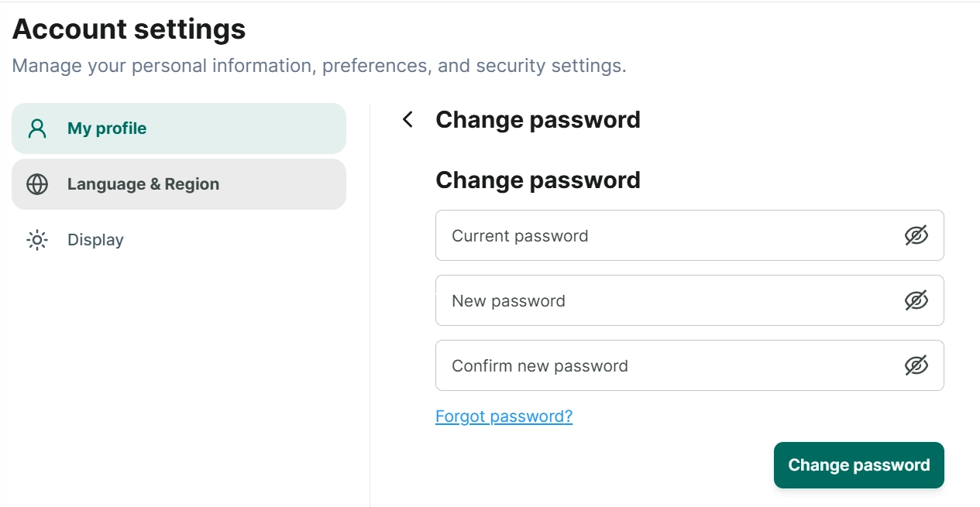Focus the Confirm new password field
Viewport: 980px width, 507px height.
(x=689, y=365)
